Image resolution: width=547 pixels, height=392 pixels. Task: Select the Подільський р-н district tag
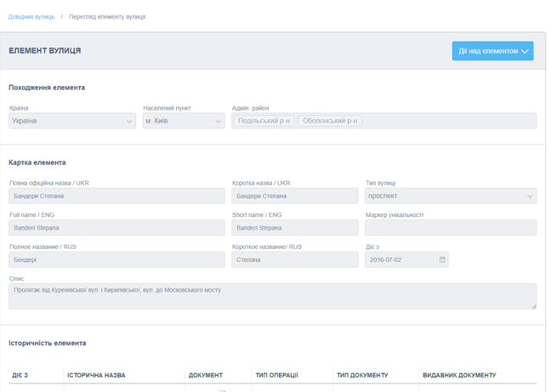[265, 121]
